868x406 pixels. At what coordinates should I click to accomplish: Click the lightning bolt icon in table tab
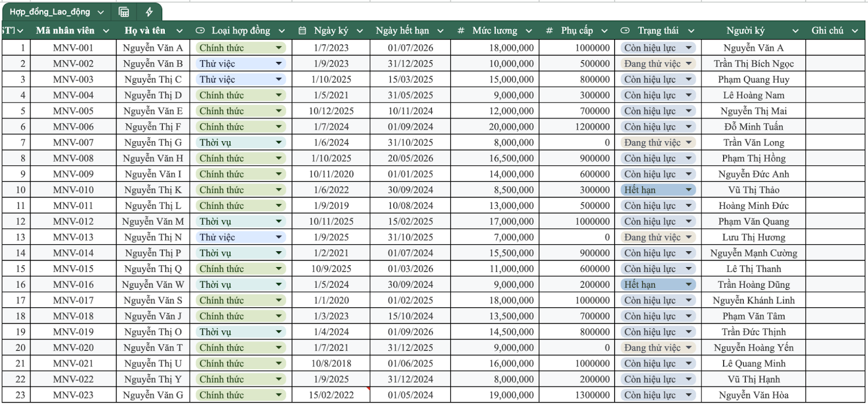click(149, 12)
